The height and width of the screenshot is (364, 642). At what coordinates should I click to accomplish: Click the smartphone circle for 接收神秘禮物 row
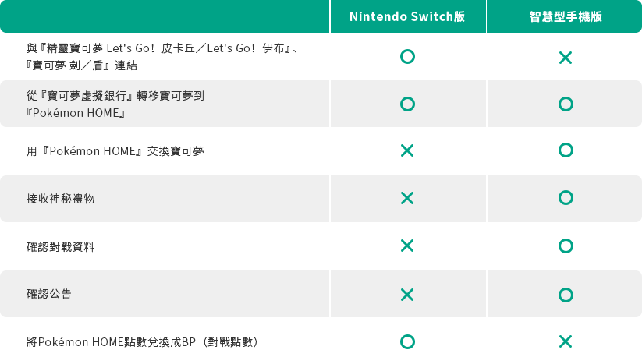[x=566, y=197]
